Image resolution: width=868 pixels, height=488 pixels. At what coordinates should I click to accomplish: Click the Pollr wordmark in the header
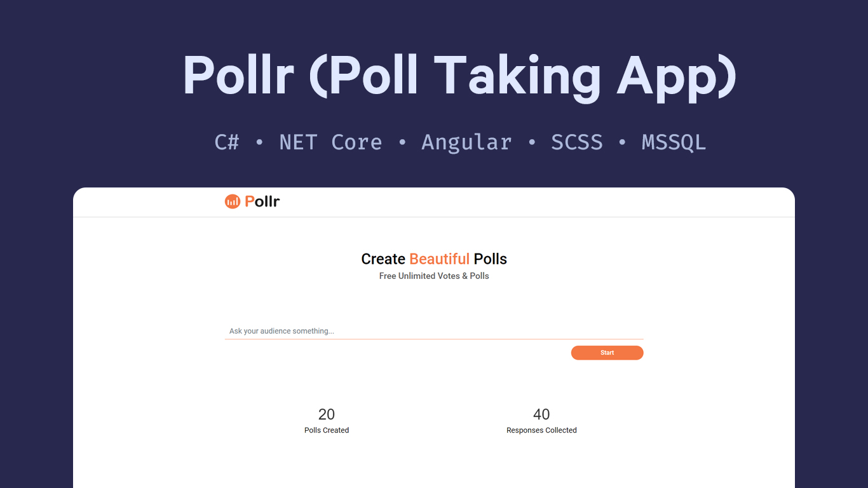(x=262, y=201)
